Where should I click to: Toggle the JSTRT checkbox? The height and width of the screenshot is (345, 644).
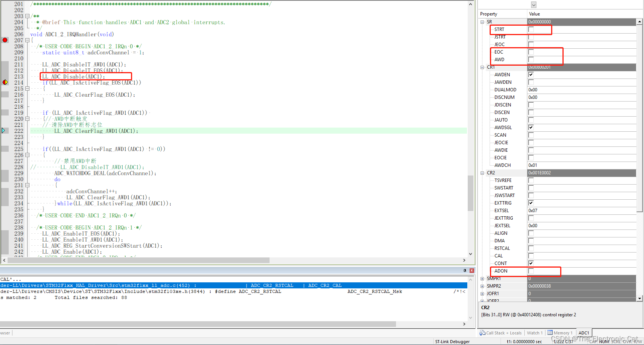[531, 37]
